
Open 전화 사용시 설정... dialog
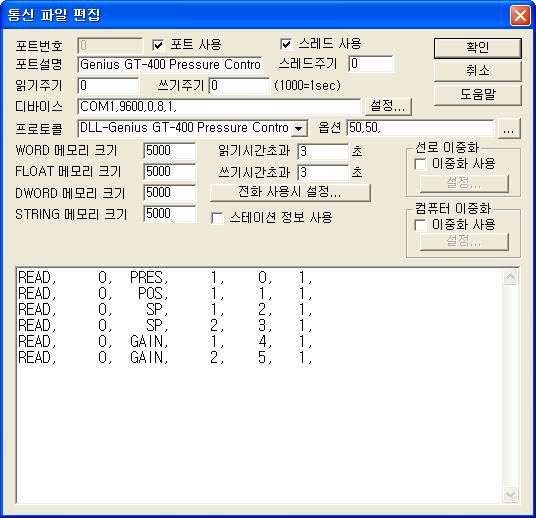point(290,192)
